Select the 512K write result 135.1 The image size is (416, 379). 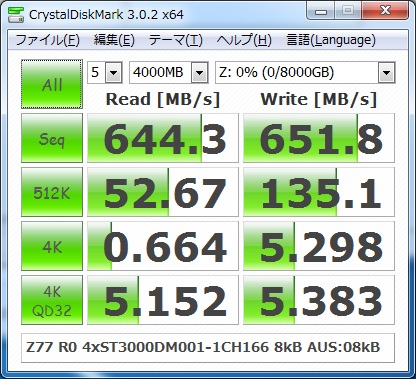(x=319, y=192)
